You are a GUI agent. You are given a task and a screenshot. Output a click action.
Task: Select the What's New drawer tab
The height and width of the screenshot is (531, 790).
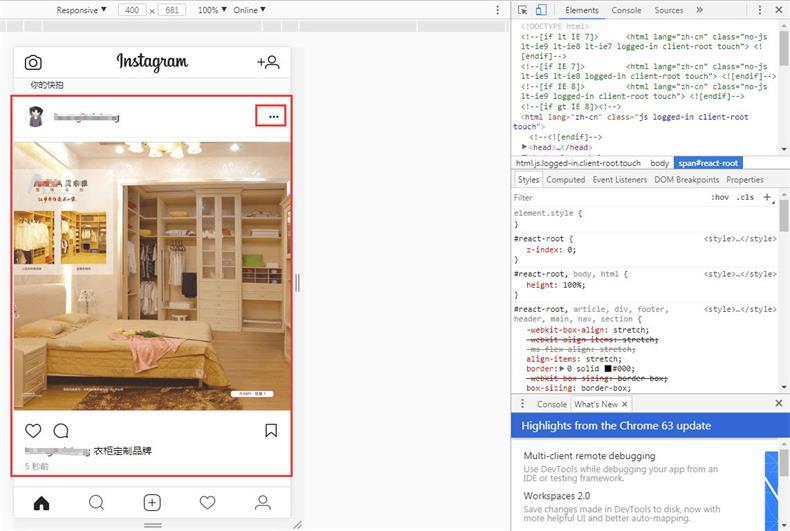[x=596, y=404]
